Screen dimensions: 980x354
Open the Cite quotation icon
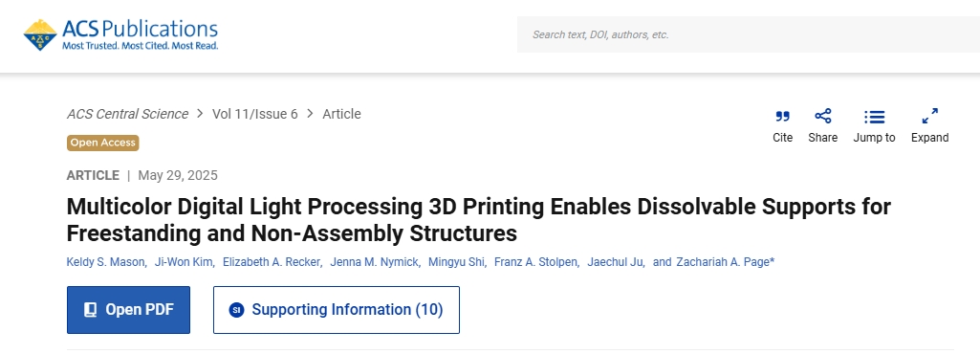(782, 117)
